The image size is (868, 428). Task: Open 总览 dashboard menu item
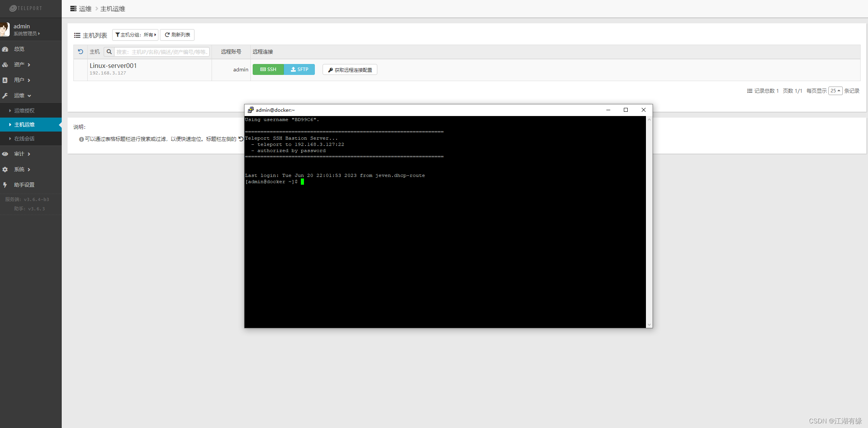19,49
